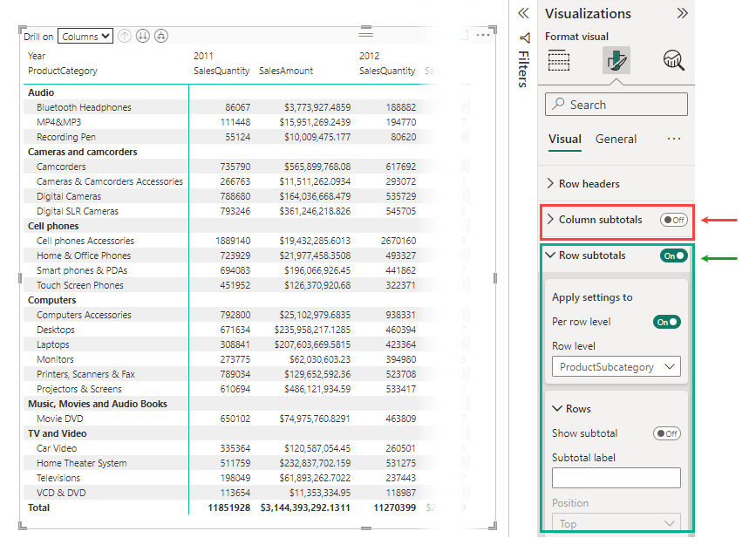Click the drill down double-arrow icon
This screenshot has width=756, height=545.
[144, 35]
